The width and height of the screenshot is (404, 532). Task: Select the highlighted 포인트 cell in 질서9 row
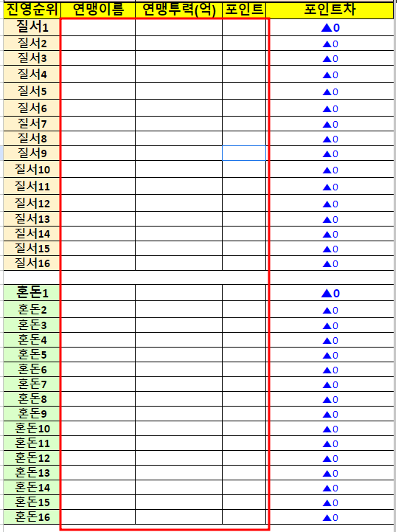tap(244, 153)
